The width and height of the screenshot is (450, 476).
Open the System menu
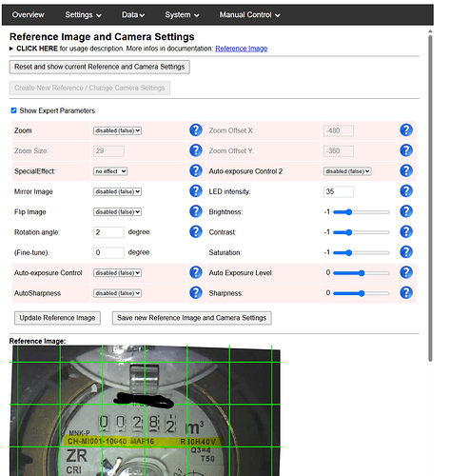(x=182, y=15)
